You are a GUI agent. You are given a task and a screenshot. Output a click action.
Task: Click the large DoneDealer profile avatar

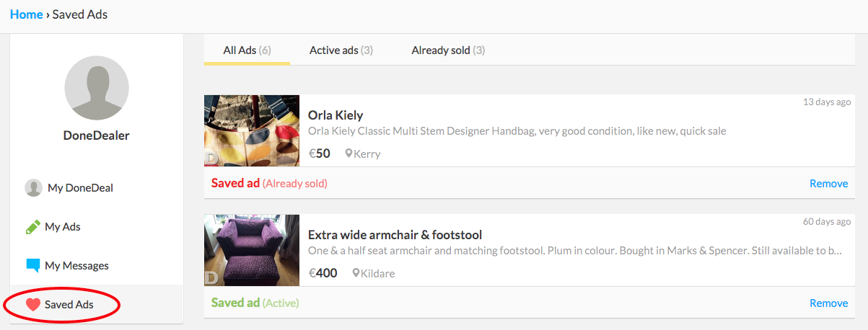point(97,88)
